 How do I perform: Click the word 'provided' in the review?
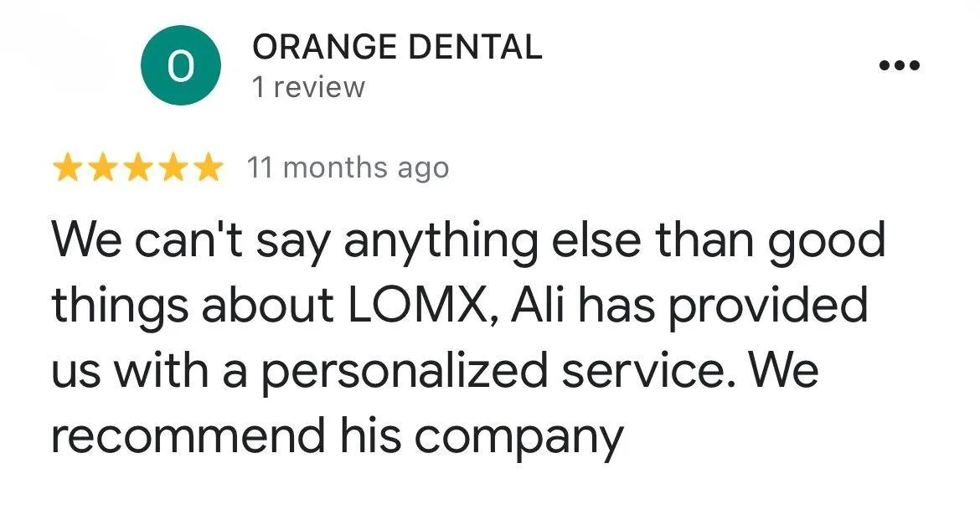(x=768, y=306)
